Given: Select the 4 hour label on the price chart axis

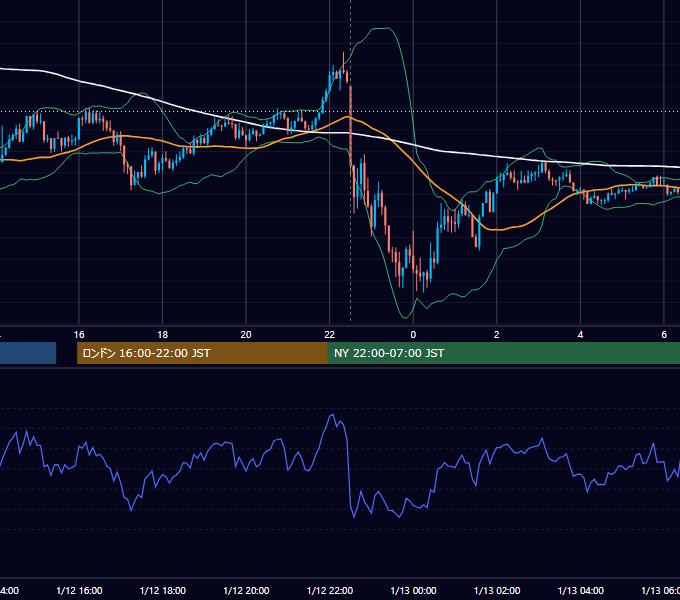Looking at the screenshot, I should point(580,335).
